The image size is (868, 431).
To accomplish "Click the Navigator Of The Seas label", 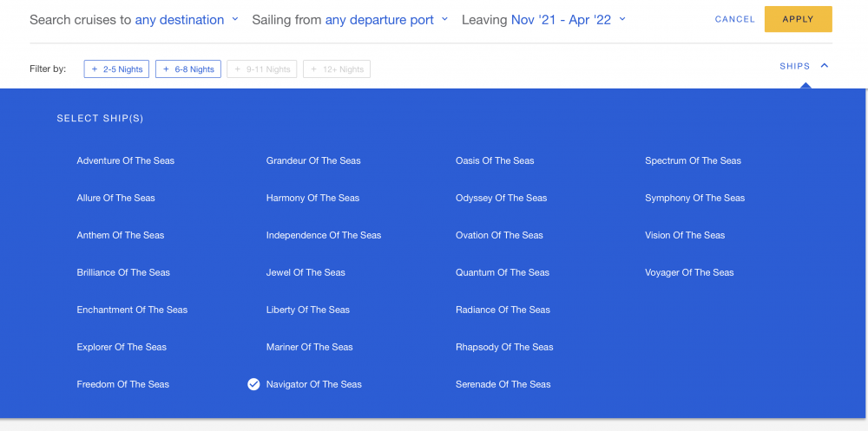I will [x=314, y=384].
